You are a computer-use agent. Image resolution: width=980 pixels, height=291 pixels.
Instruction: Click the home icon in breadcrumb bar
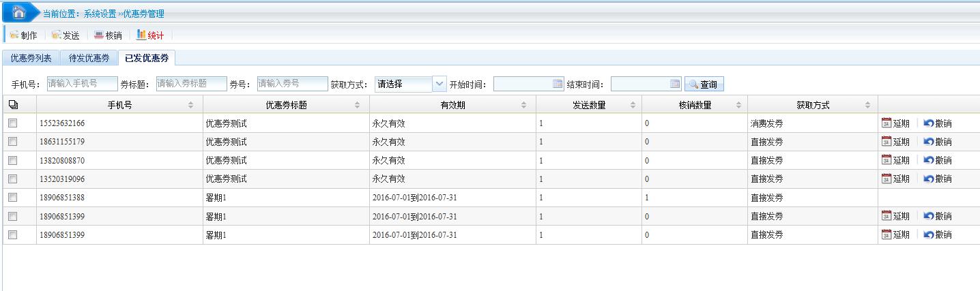[18, 12]
